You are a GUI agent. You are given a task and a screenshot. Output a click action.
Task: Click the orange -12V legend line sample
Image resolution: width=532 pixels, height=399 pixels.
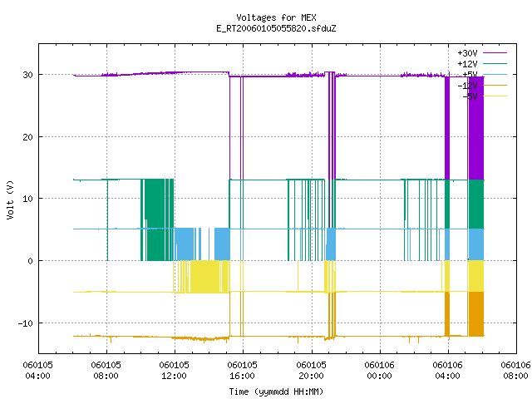pos(495,85)
